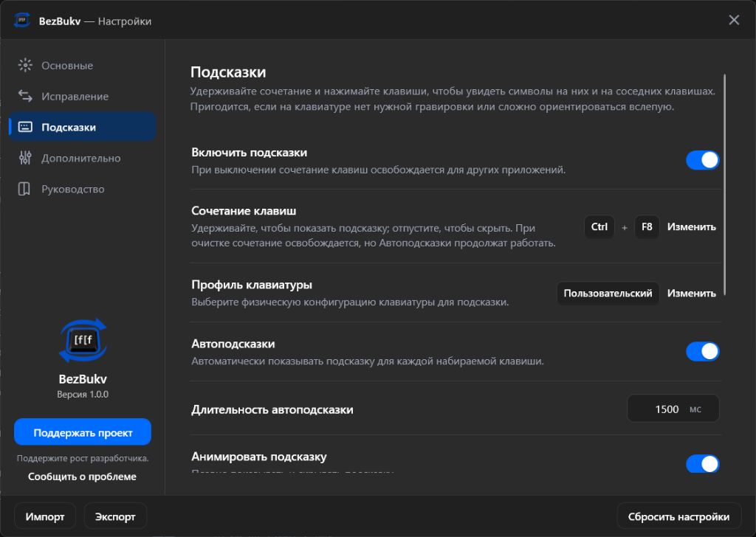
Task: Click the BezBukv name under the logo
Action: (83, 379)
